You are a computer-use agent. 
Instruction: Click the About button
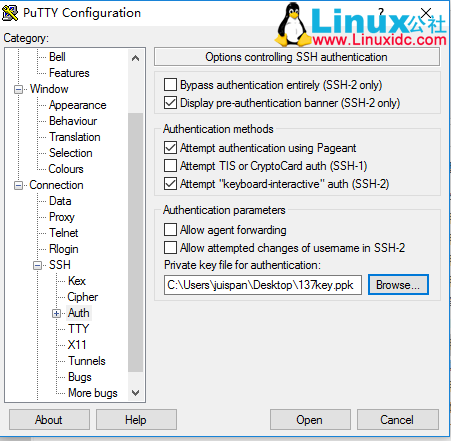click(x=49, y=420)
